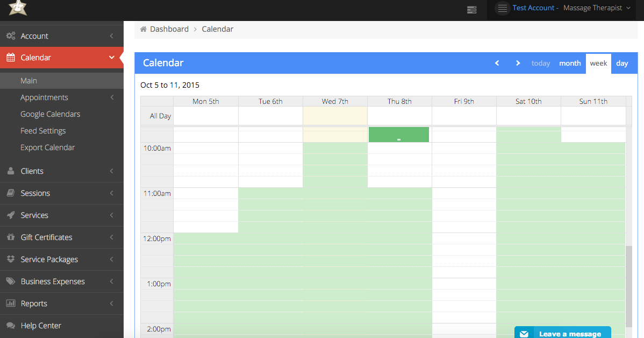This screenshot has width=644, height=338.
Task: Click the Clients person icon
Action: (x=11, y=171)
